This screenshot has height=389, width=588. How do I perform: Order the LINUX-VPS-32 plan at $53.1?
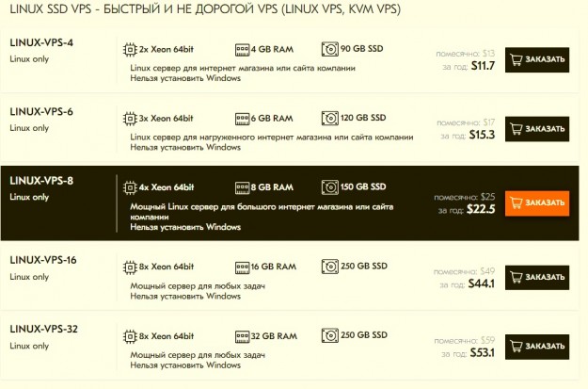(536, 347)
